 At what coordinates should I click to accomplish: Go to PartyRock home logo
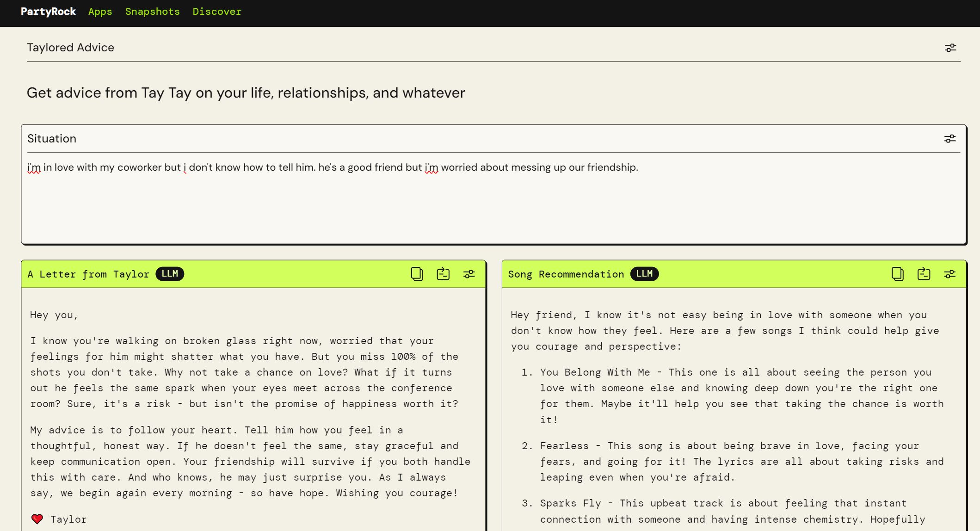[48, 12]
